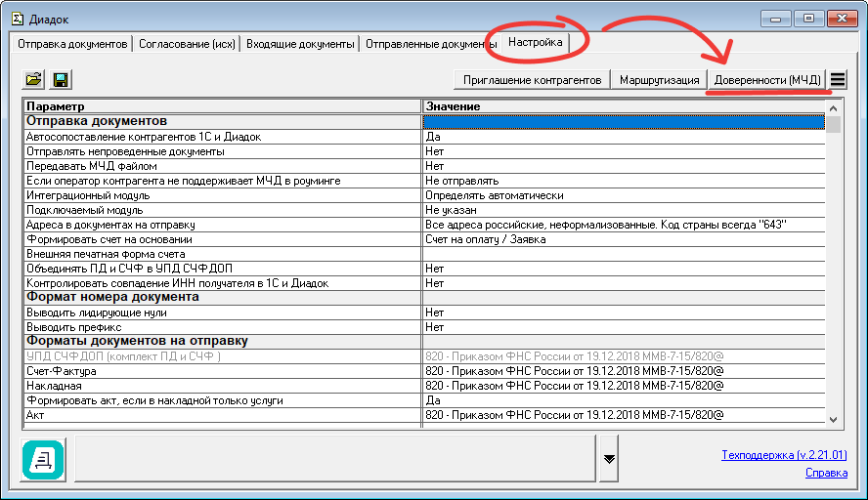Viewport: 868px width, 500px height.
Task: Click the Значение column header
Action: [x=624, y=106]
